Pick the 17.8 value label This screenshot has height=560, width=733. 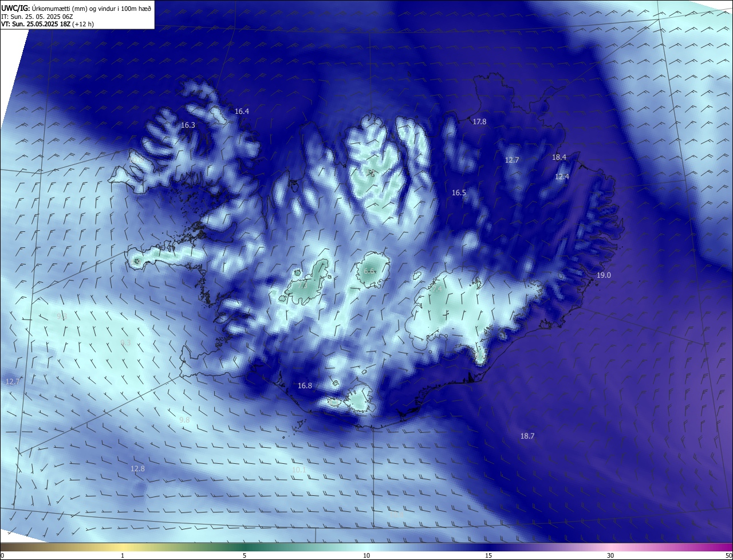coord(479,121)
